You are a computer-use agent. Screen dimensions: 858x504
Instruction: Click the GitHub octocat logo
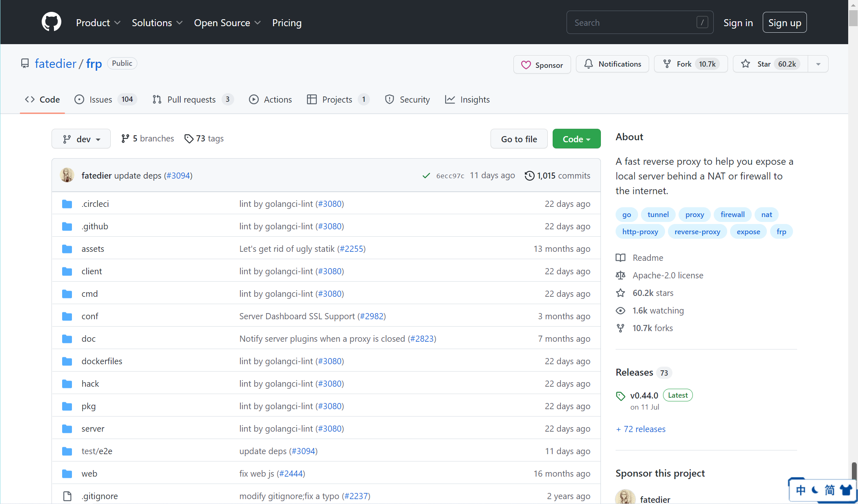[52, 22]
